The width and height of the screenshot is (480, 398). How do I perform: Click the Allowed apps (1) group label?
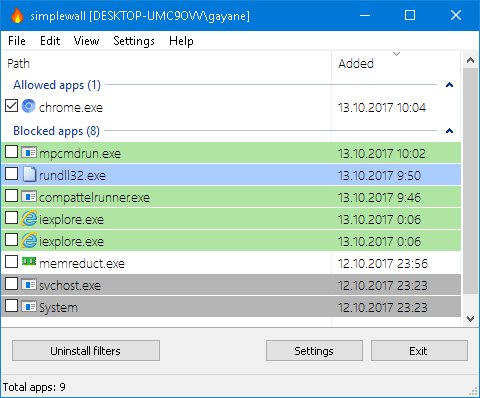(x=57, y=85)
